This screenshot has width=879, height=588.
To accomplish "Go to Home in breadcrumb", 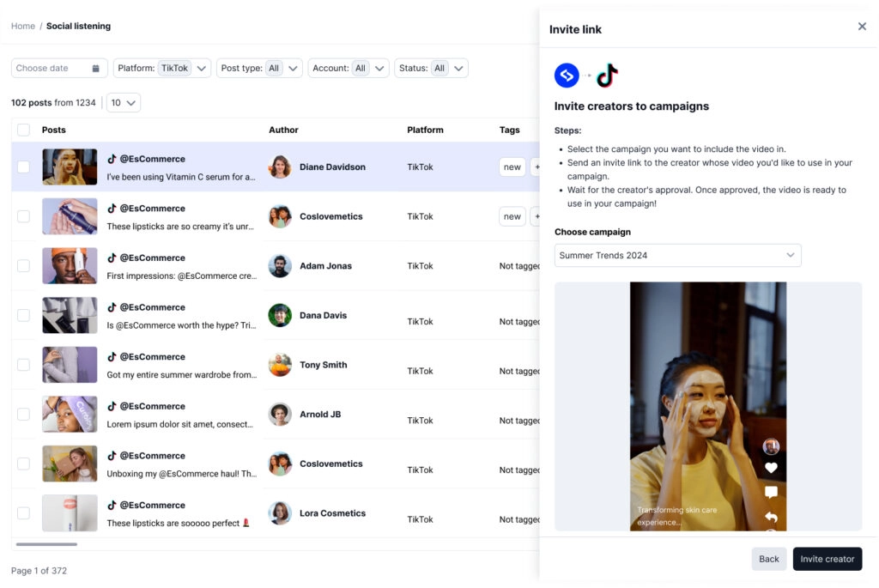I will click(23, 27).
